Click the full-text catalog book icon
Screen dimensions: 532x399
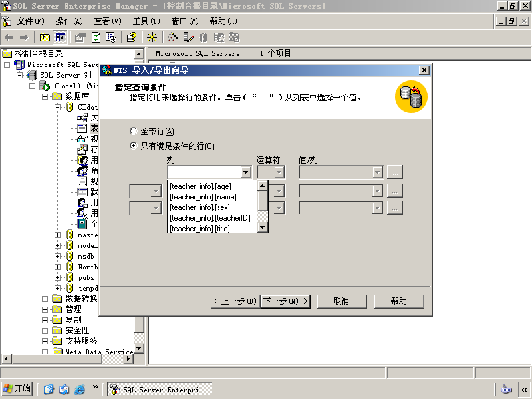pyautogui.click(x=82, y=224)
